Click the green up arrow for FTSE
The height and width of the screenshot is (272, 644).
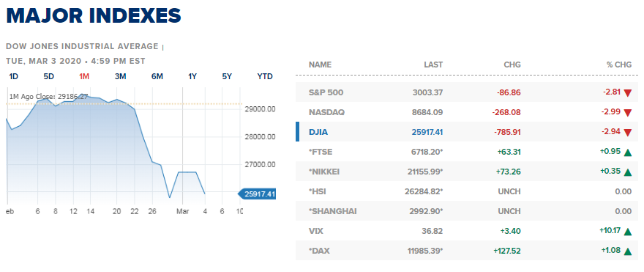click(627, 152)
